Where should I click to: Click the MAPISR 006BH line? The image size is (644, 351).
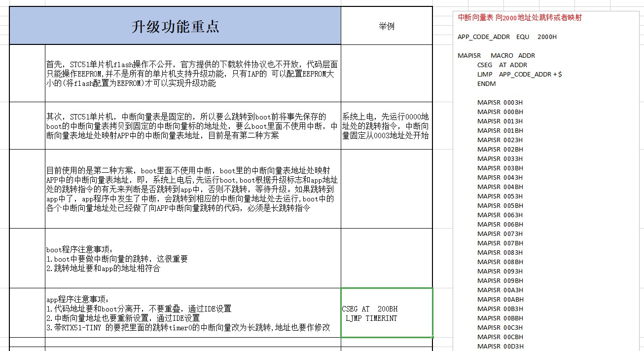(500, 224)
